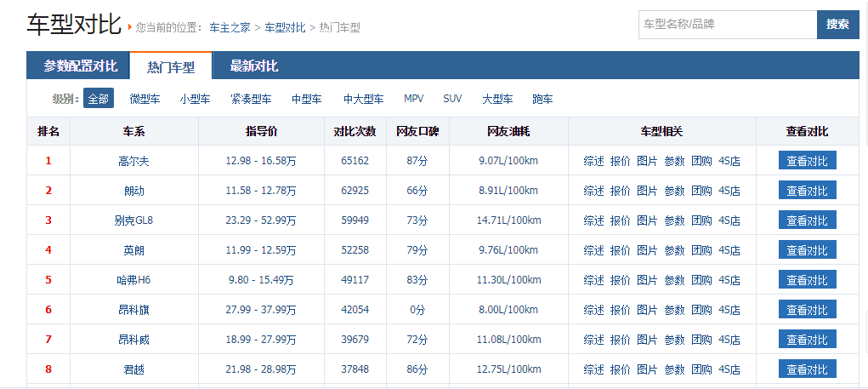Click 查看对比 button for 昂科旗
This screenshot has width=868, height=389.
tap(807, 309)
